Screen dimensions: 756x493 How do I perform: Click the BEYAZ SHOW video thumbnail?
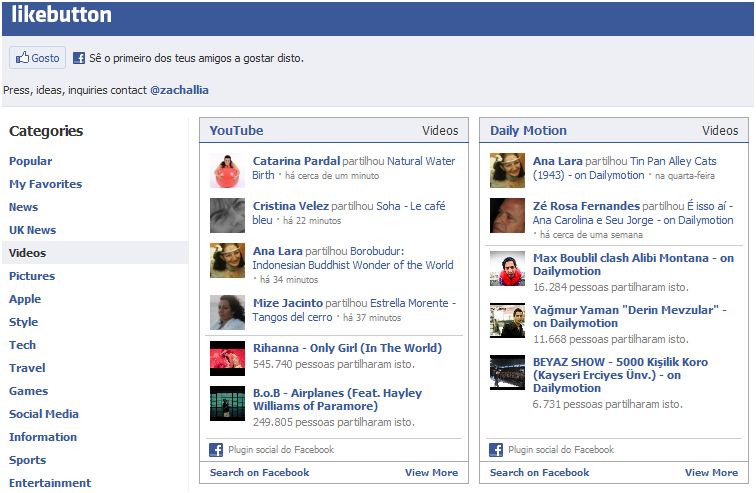(507, 373)
